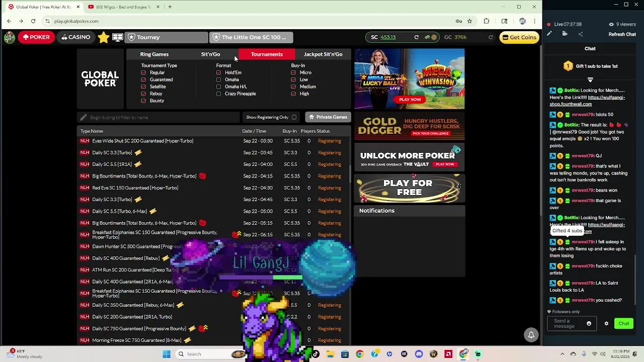The height and width of the screenshot is (362, 644).
Task: Open the Sit'n'Go tab
Action: pos(210,54)
